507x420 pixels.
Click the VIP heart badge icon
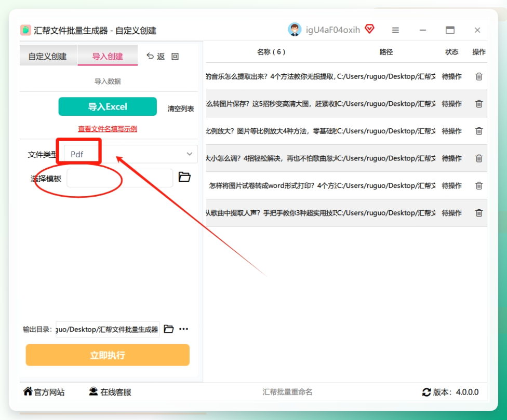(x=369, y=29)
